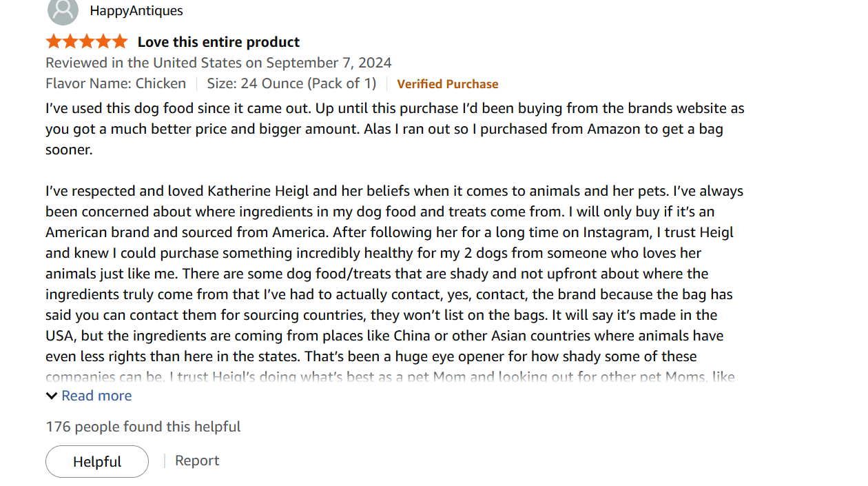Click the 176 people found this helpful text
Image resolution: width=868 pixels, height=486 pixels.
click(143, 426)
